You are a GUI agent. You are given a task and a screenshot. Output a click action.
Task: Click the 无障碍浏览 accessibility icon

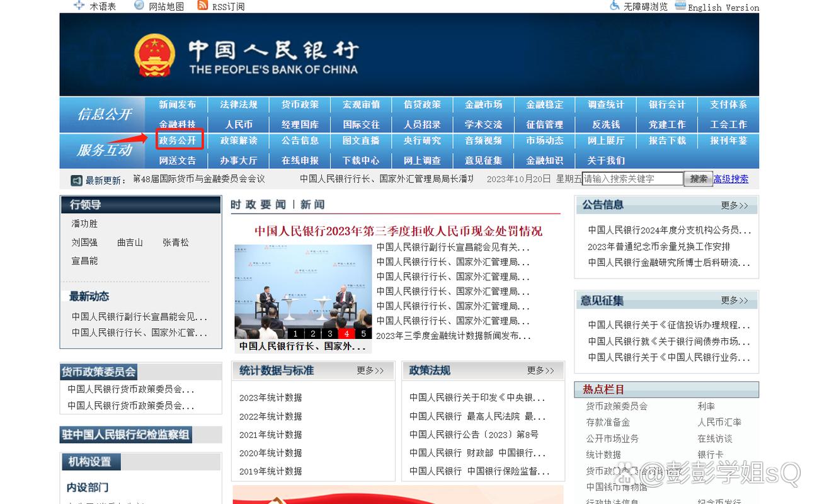615,6
